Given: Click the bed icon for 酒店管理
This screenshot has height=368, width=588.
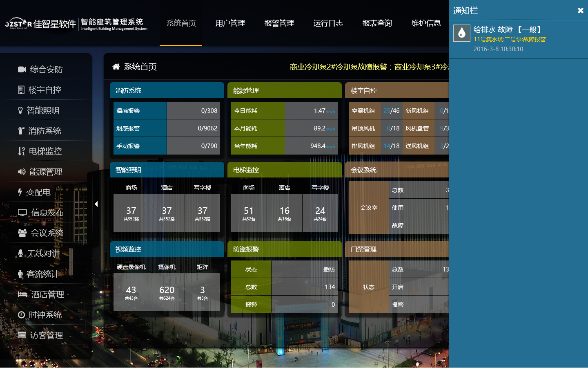Looking at the screenshot, I should click(x=22, y=294).
